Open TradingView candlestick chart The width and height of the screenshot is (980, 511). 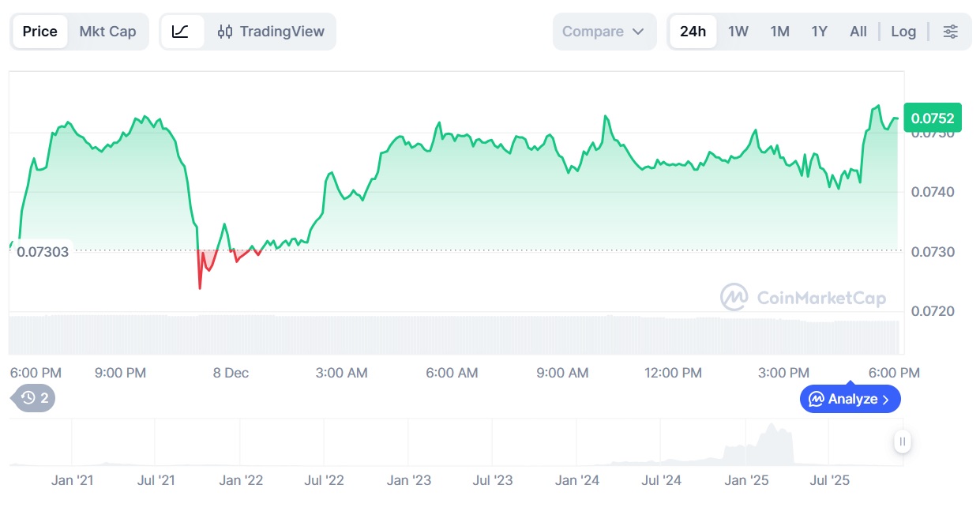(x=271, y=32)
